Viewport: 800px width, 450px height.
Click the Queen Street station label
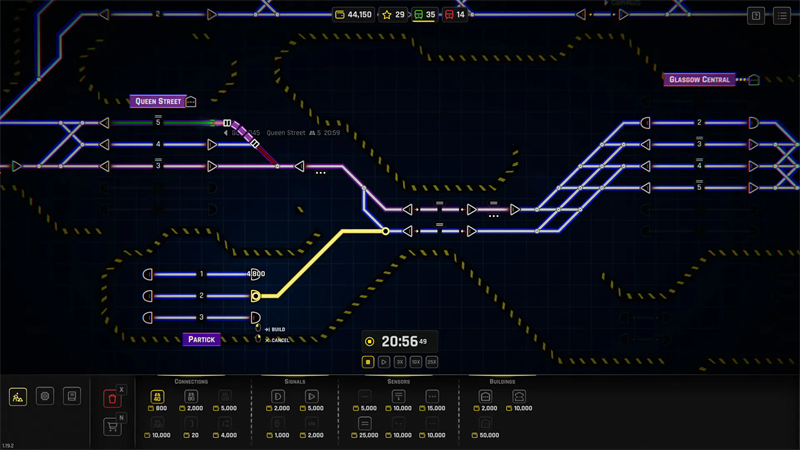click(158, 102)
